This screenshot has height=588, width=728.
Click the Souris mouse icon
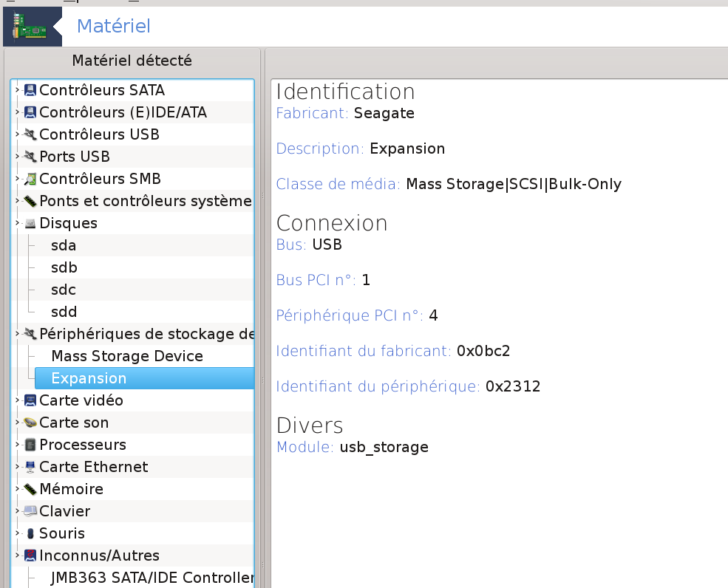coord(30,534)
